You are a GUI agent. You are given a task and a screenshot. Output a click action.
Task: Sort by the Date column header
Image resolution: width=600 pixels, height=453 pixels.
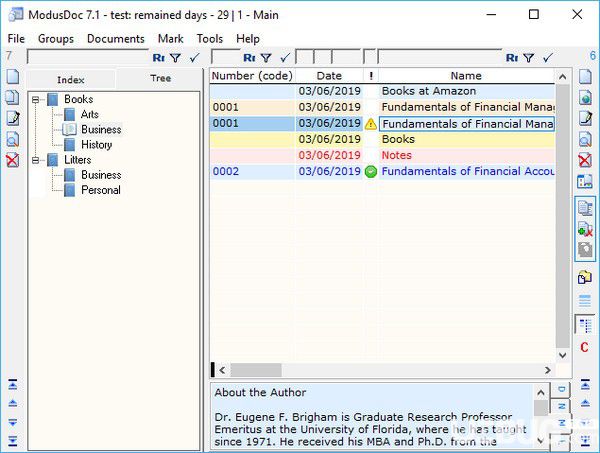coord(329,76)
